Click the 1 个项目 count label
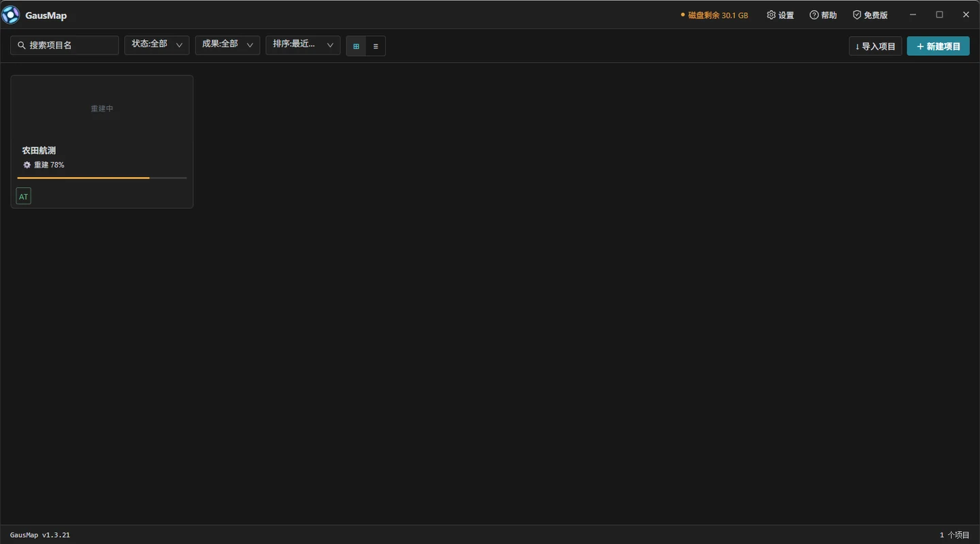The width and height of the screenshot is (980, 544). tap(954, 535)
